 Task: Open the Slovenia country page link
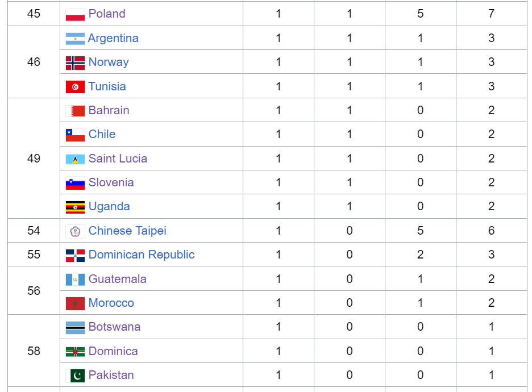(111, 182)
